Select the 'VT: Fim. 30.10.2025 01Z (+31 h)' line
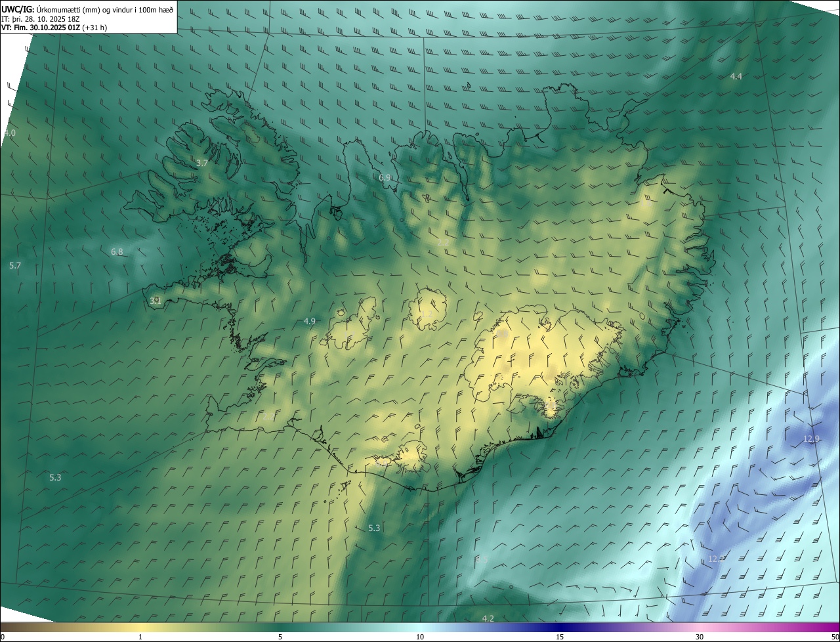840x642 pixels. click(54, 28)
